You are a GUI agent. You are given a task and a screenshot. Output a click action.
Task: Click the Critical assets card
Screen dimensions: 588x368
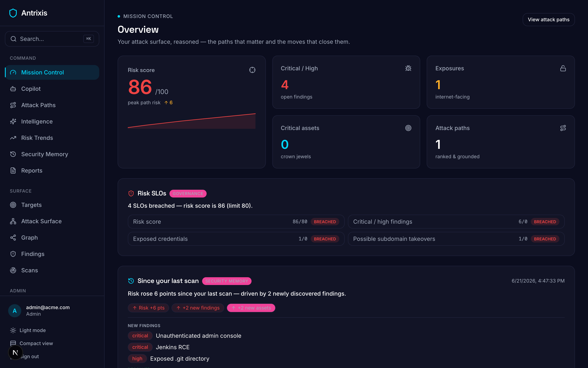click(346, 142)
